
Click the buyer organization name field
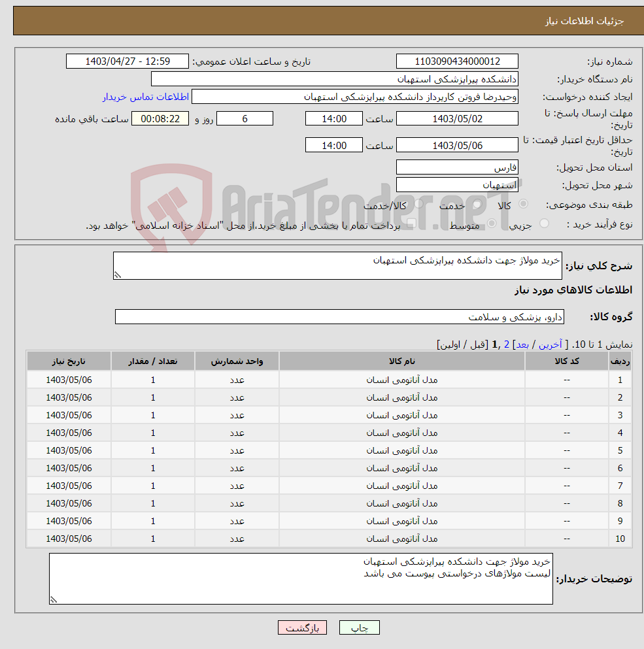pos(335,79)
